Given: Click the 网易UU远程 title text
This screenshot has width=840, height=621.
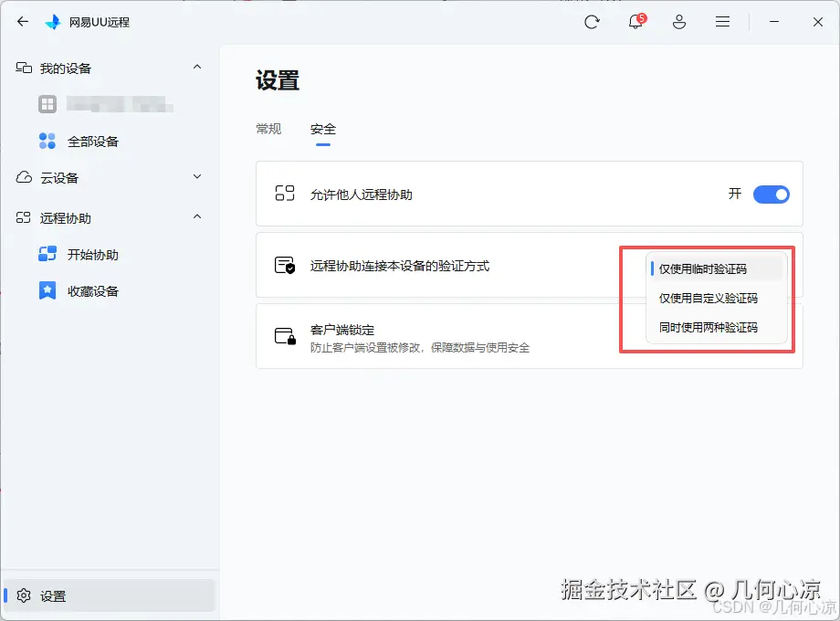Looking at the screenshot, I should pos(100,23).
